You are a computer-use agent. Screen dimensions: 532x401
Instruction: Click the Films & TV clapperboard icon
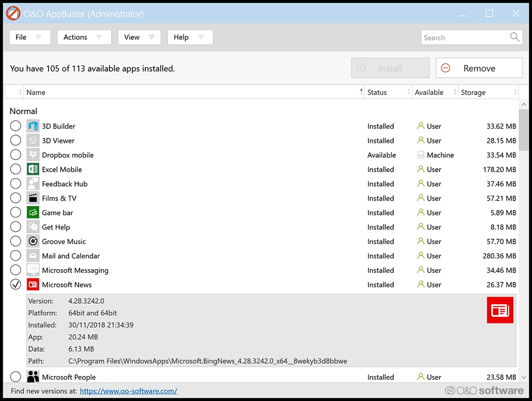(x=33, y=198)
